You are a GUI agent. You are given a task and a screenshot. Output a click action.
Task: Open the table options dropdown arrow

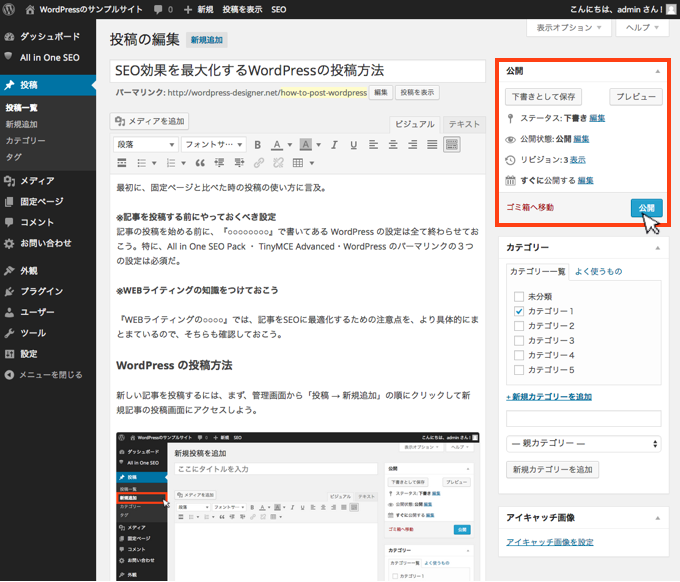coord(311,163)
